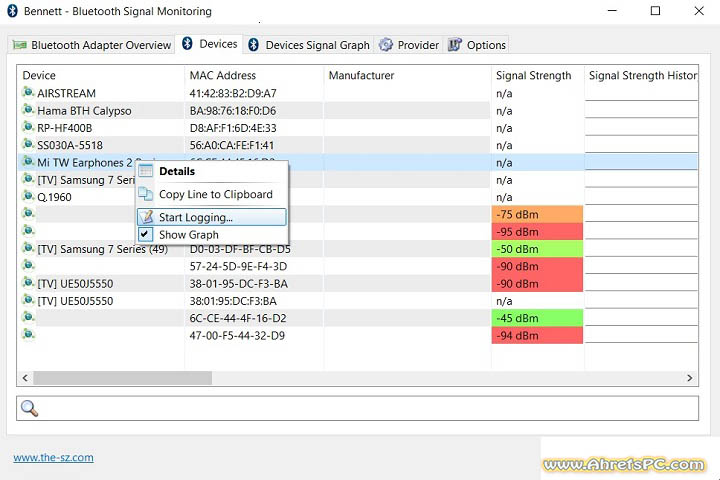Click MAC address 56:A0:CA:FE:F1:41
Image resolution: width=720 pixels, height=480 pixels.
point(232,146)
